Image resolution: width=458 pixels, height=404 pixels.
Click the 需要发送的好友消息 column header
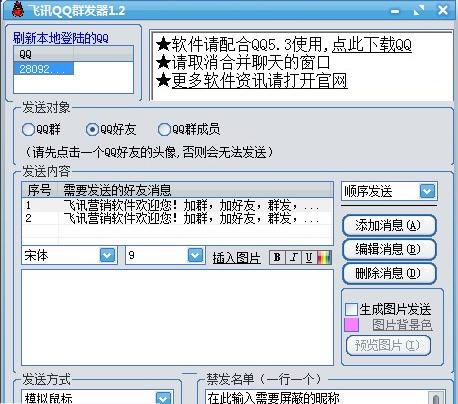click(195, 190)
